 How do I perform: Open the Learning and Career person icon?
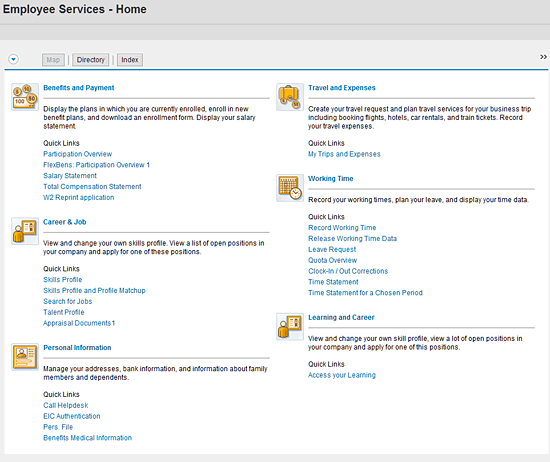point(290,327)
